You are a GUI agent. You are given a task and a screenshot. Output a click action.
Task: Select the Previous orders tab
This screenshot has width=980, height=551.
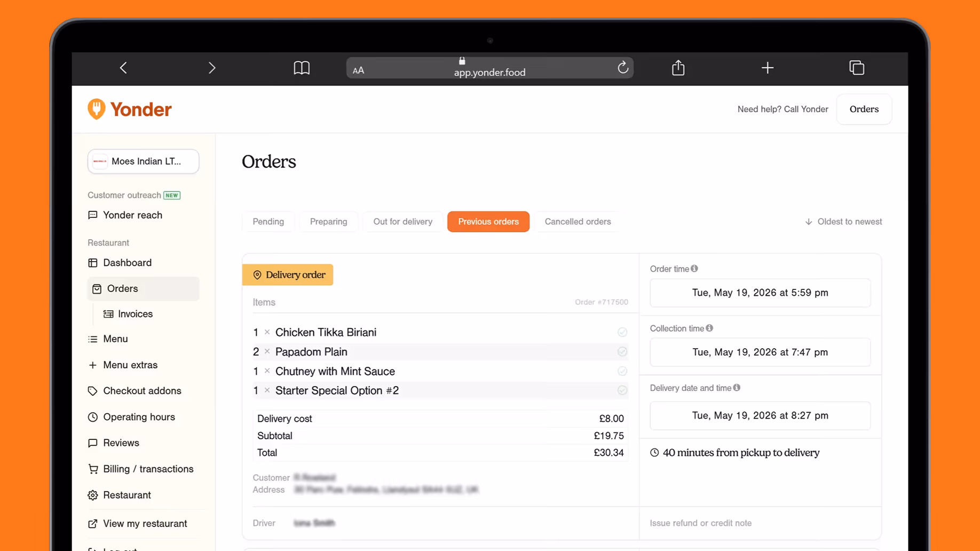coord(488,222)
